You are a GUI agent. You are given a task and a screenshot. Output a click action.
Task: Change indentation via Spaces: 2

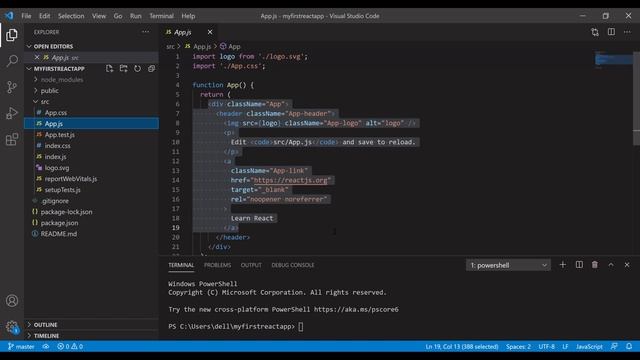click(x=518, y=347)
